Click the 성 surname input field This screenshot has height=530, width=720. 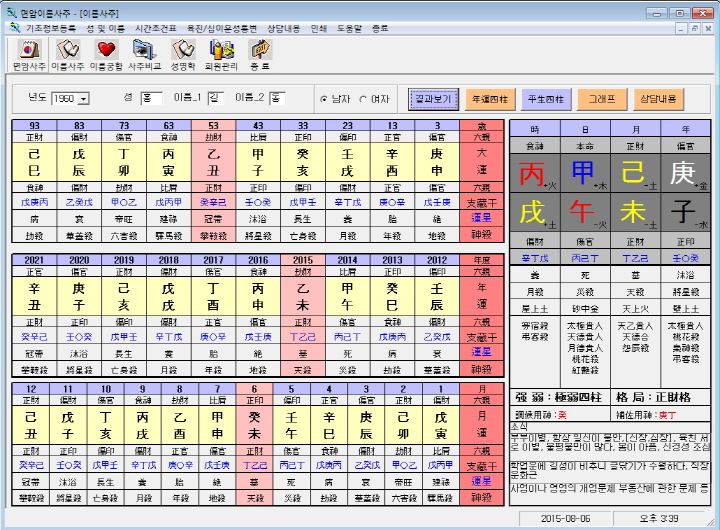(151, 99)
